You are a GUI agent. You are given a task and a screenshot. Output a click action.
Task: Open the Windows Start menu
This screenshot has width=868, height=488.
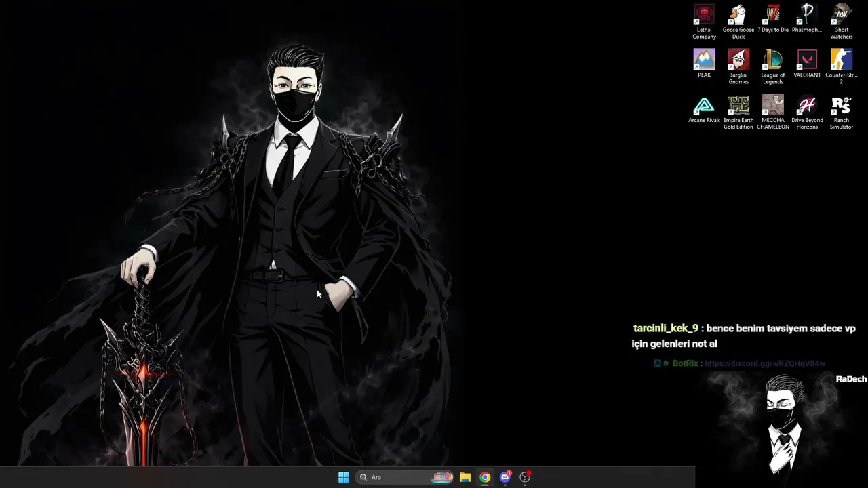point(344,477)
